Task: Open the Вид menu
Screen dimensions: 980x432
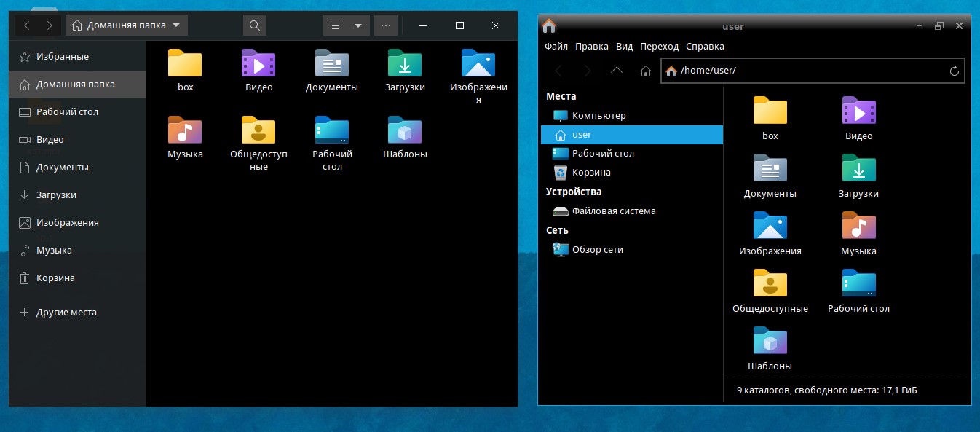Action: (623, 46)
